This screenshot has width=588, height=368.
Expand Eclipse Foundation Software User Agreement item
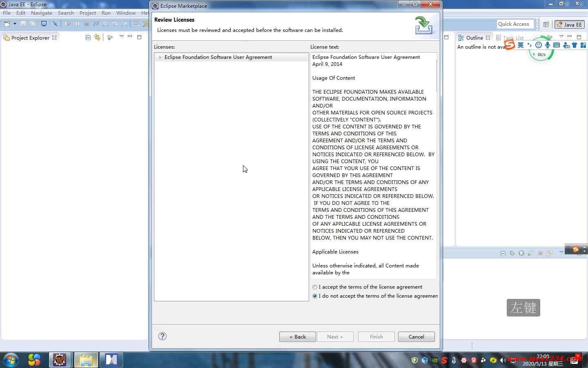[x=160, y=57]
